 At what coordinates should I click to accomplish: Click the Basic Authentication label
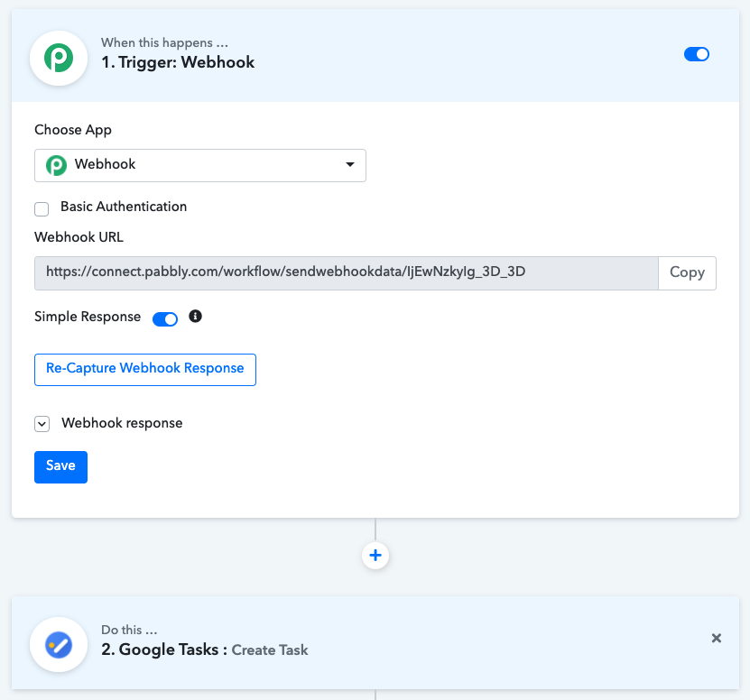point(124,207)
